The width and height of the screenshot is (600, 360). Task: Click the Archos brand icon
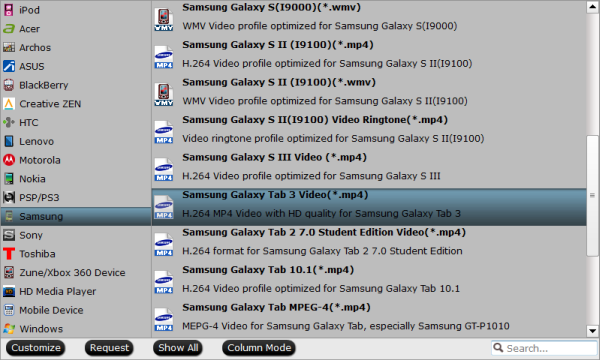coord(9,47)
